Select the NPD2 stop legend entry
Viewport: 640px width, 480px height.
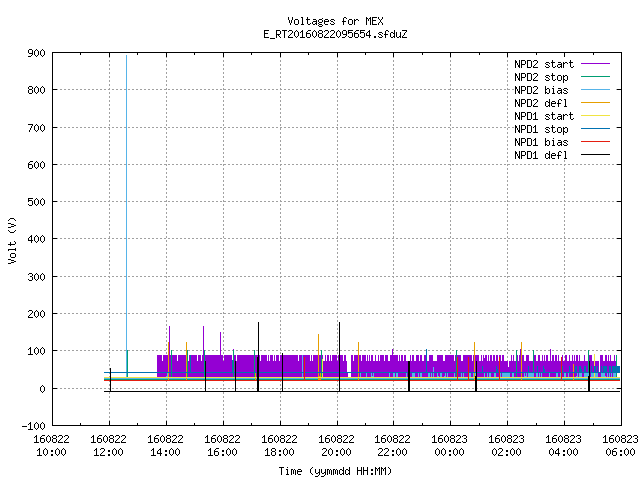coord(541,77)
